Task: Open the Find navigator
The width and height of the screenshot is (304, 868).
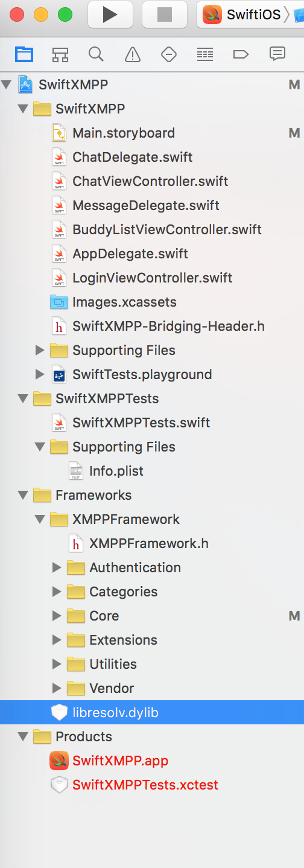Action: point(96,54)
